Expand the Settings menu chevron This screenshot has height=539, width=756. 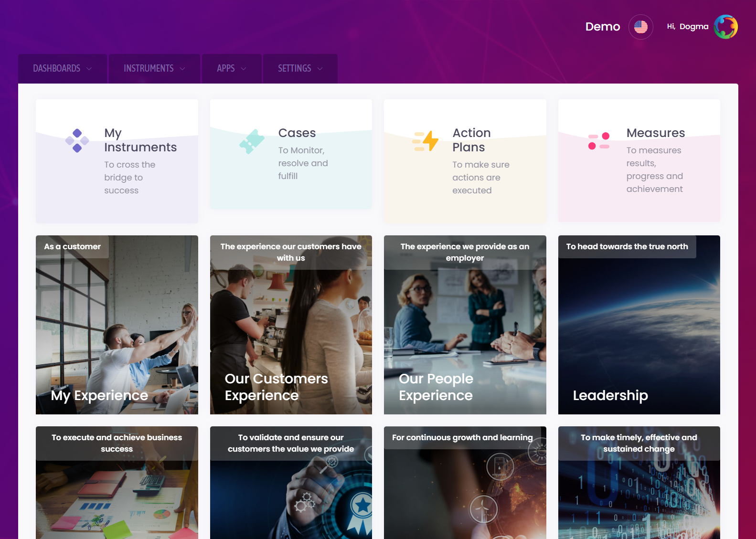point(320,69)
